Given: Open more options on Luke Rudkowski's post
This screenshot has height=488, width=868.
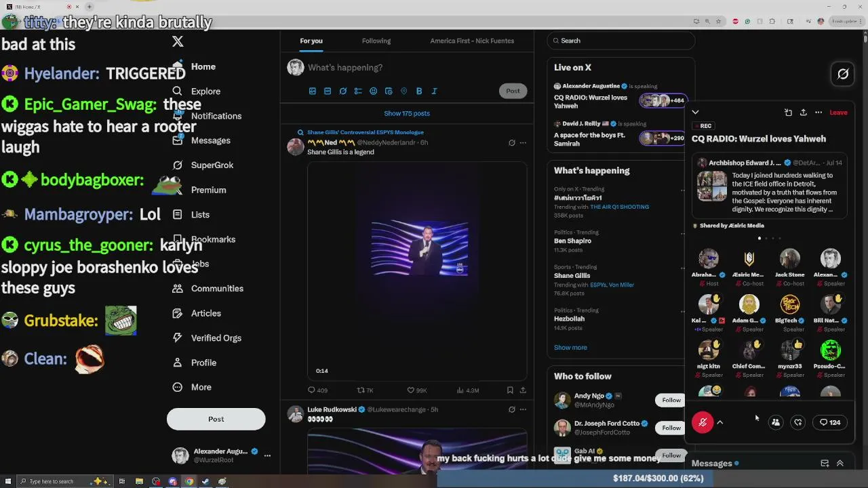Looking at the screenshot, I should click(x=523, y=409).
